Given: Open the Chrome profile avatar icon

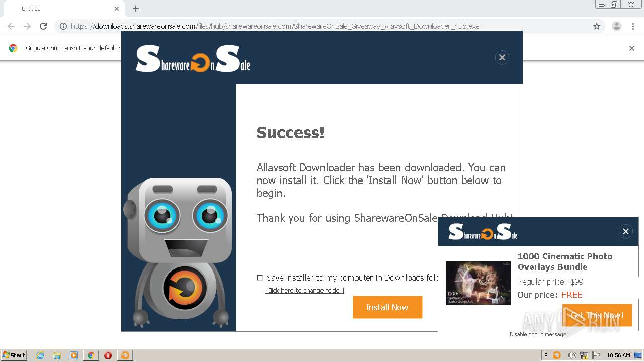Looking at the screenshot, I should (616, 26).
